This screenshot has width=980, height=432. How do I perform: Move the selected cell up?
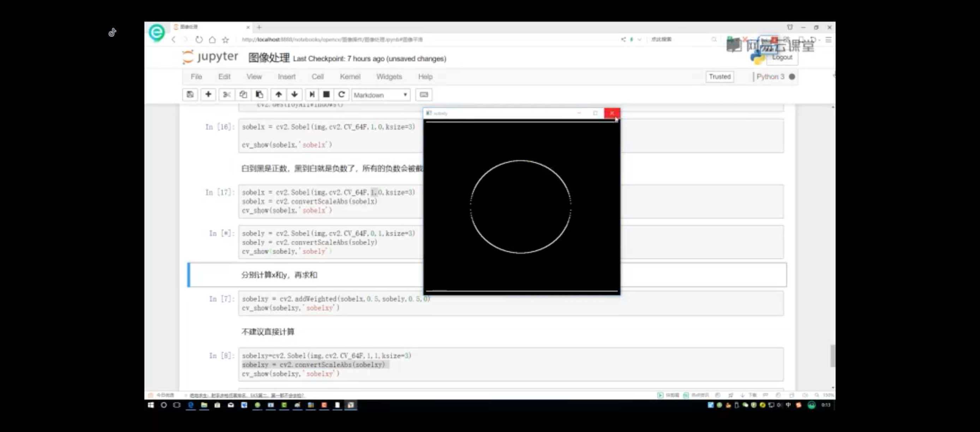(279, 94)
